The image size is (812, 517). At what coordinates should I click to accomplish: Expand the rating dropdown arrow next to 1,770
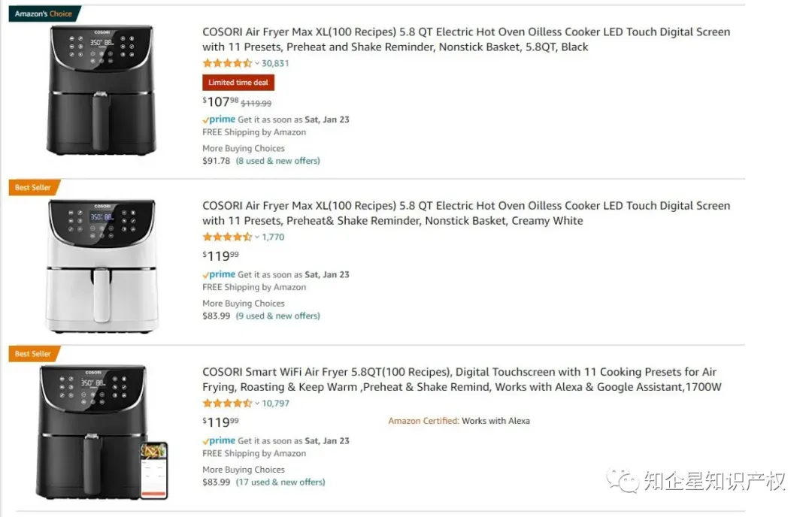click(257, 237)
